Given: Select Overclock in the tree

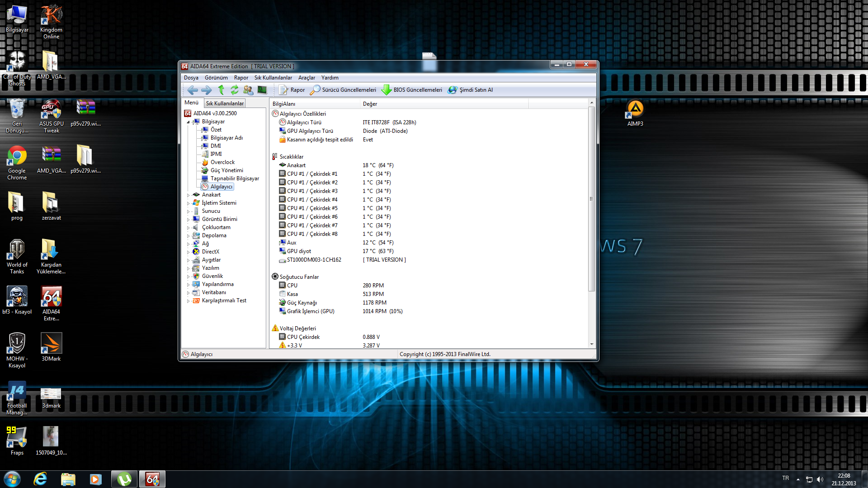Looking at the screenshot, I should (x=222, y=162).
